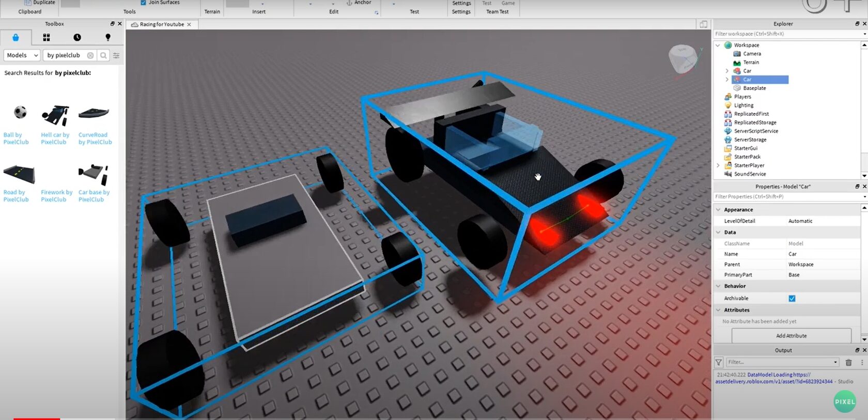Toggle the Archivable checkbox
This screenshot has height=420, width=868.
pos(792,299)
